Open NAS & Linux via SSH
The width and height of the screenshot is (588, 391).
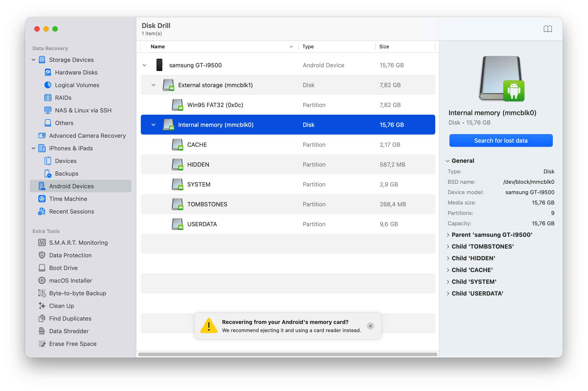83,110
